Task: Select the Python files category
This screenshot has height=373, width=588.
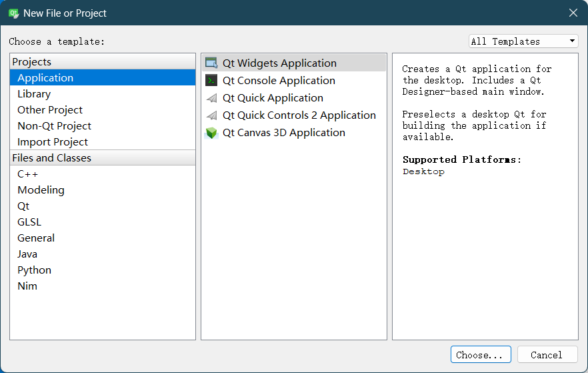Action: click(x=103, y=270)
